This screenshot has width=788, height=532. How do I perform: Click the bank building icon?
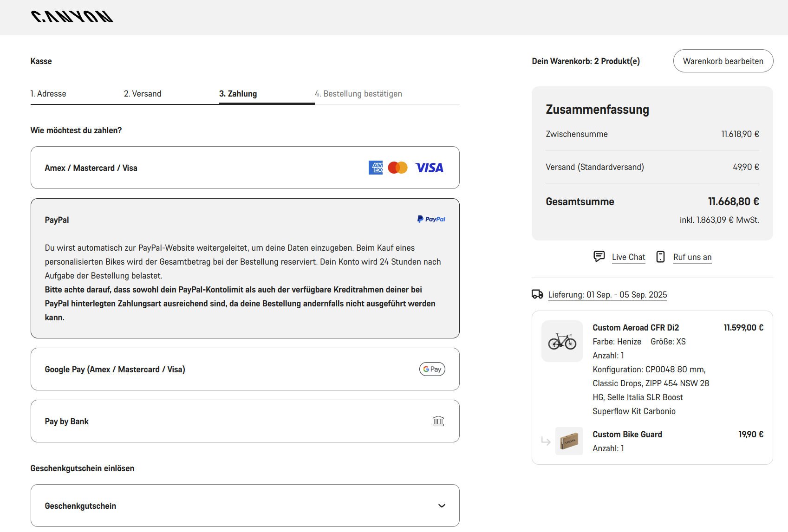point(438,421)
